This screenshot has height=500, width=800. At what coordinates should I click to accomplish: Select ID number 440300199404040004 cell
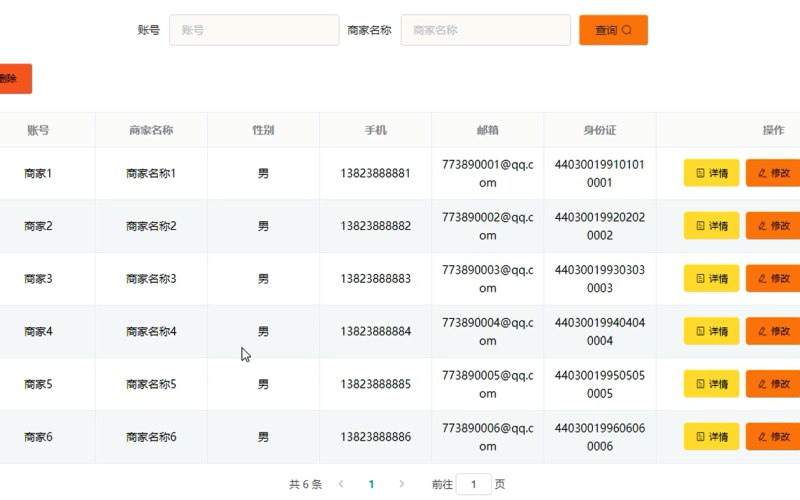tap(600, 332)
